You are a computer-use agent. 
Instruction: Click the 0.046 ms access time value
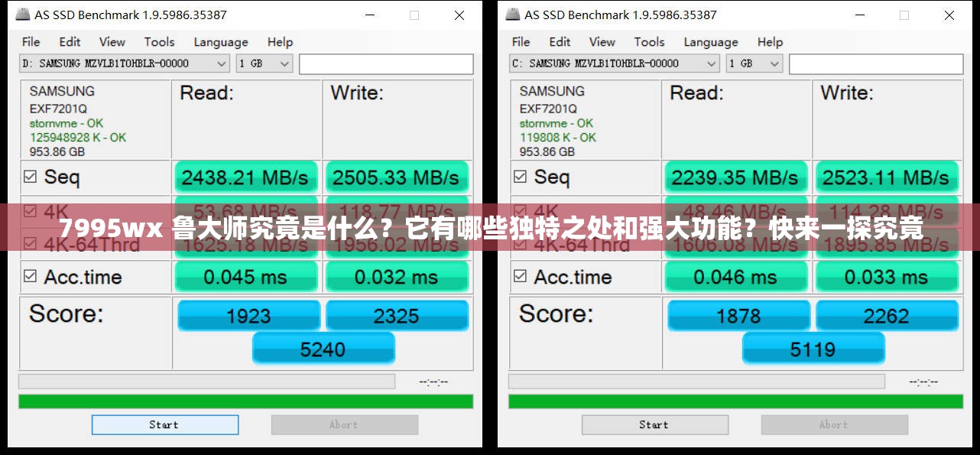tap(735, 277)
